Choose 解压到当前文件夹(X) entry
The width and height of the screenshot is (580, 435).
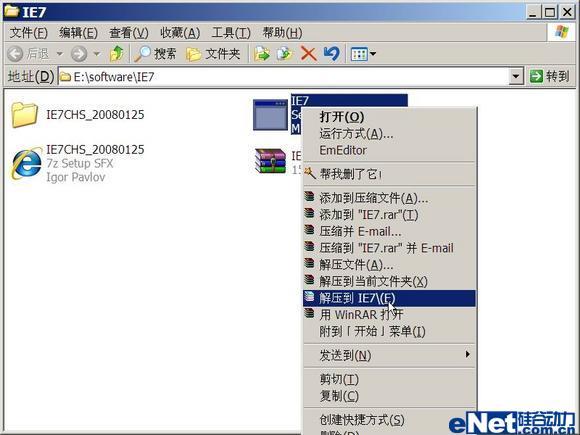point(389,281)
